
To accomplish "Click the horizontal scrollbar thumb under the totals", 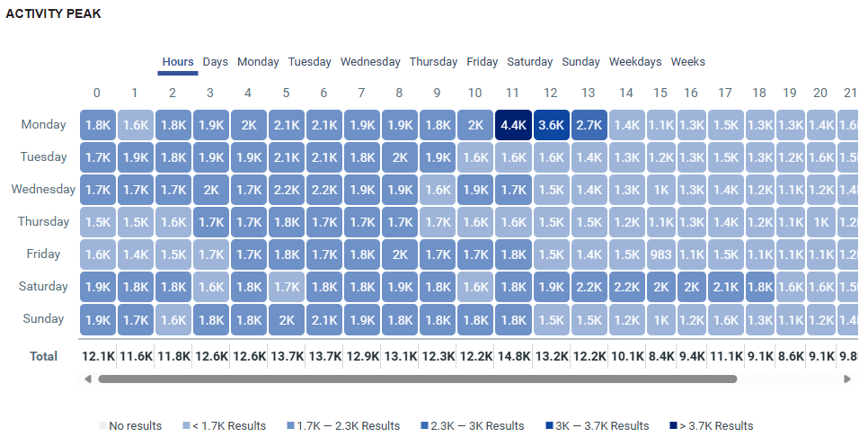I will coord(417,379).
